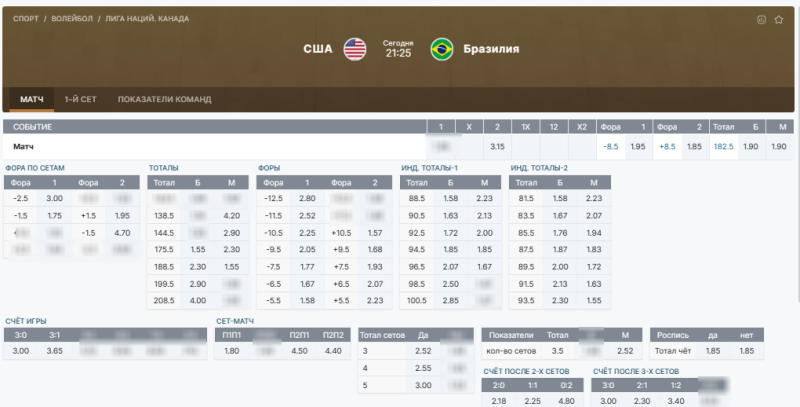Select Total чёт 'да' odds 1.85
This screenshot has height=407, width=800.
711,351
